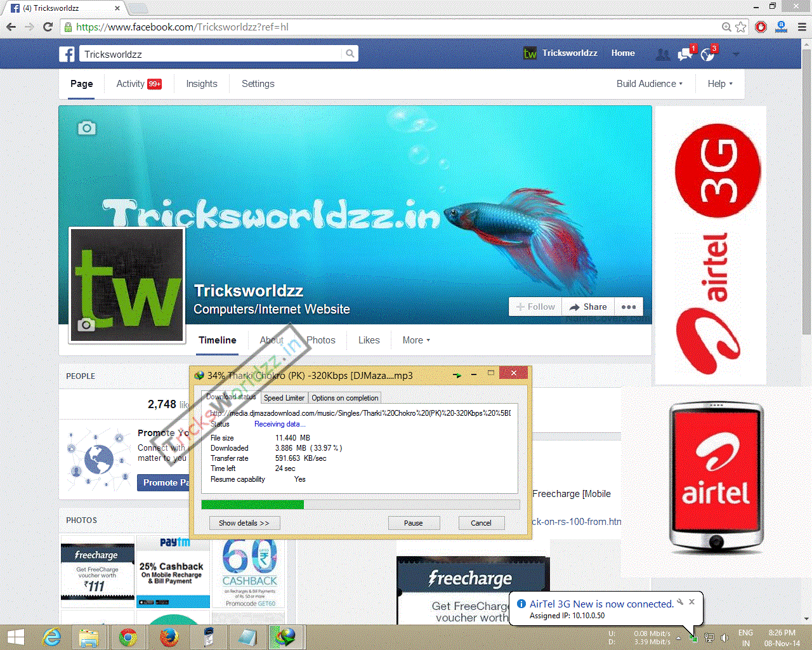
Task: Switch to Options on completion tab
Action: [345, 398]
